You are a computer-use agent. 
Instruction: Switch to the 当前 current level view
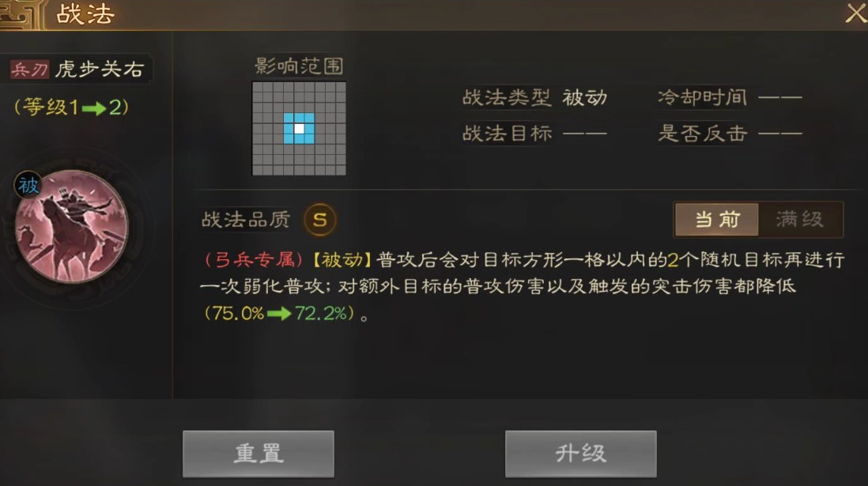pyautogui.click(x=717, y=220)
